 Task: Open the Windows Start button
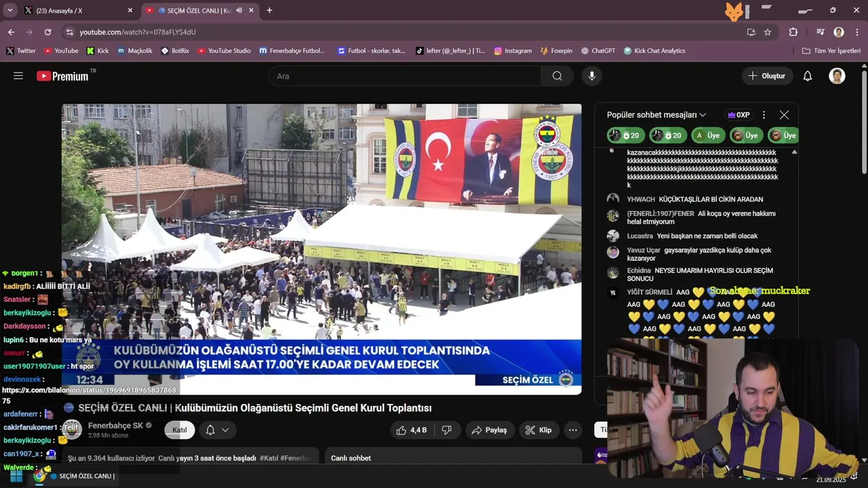[x=16, y=476]
